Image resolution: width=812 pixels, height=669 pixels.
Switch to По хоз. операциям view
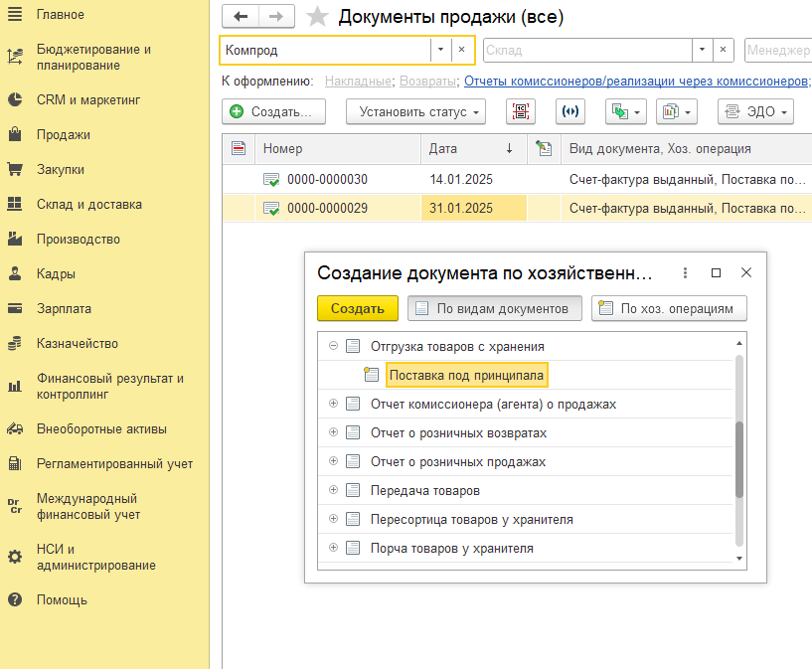(669, 308)
